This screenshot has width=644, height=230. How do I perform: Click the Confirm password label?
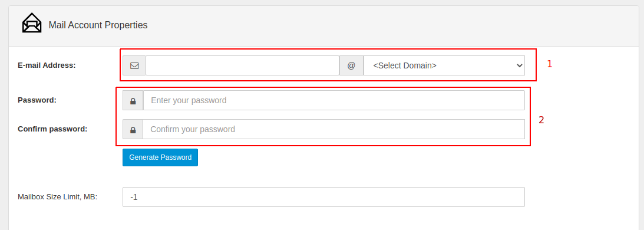tap(52, 129)
